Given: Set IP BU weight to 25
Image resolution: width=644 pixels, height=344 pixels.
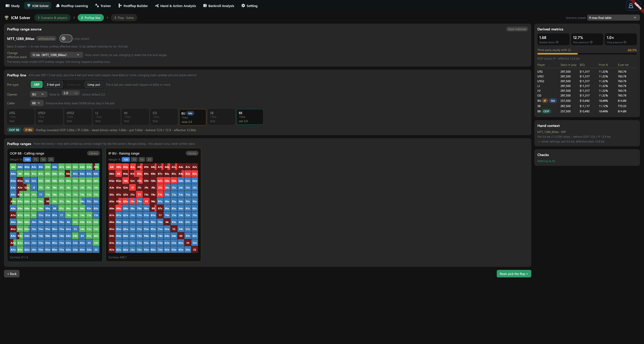Looking at the screenshot, I should point(149,160).
